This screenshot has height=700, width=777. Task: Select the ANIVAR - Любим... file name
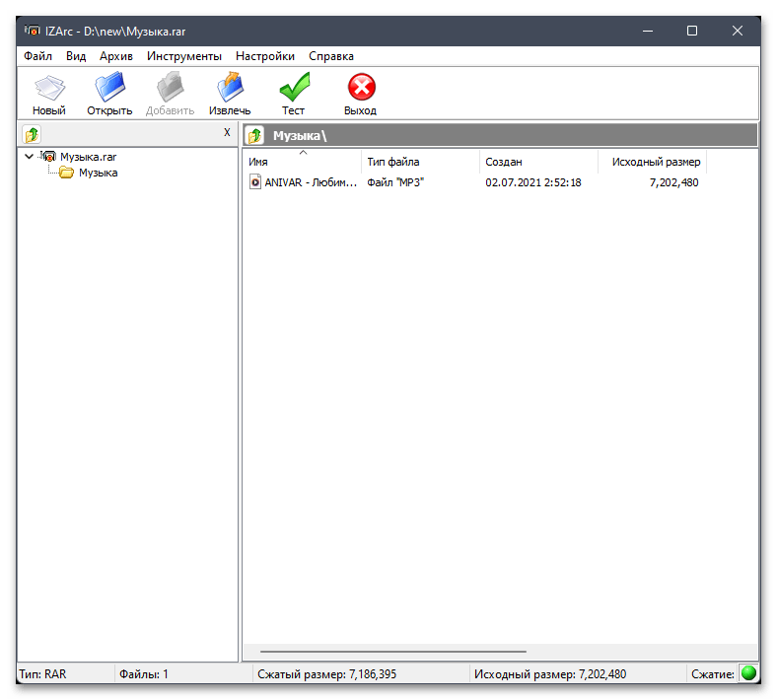tap(311, 182)
